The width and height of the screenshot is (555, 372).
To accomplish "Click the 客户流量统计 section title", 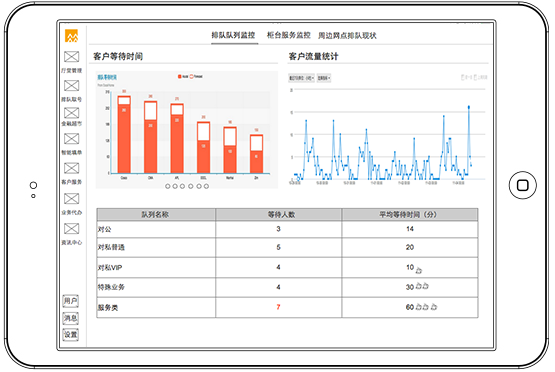I will (x=314, y=56).
